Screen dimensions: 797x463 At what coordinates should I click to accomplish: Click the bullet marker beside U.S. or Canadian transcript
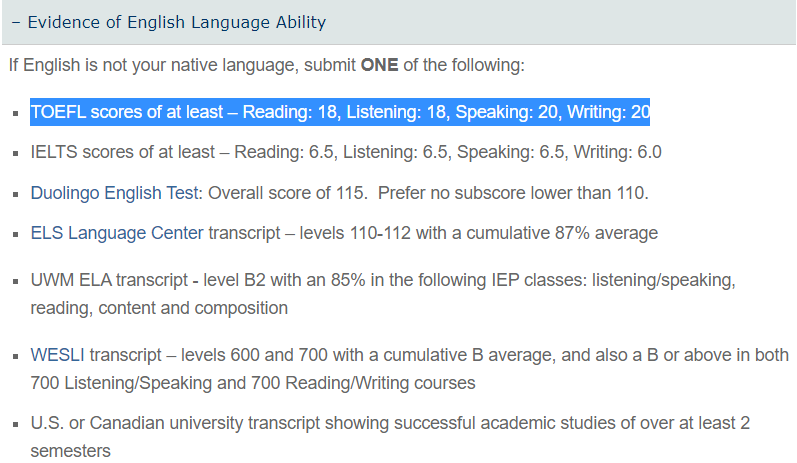point(16,424)
